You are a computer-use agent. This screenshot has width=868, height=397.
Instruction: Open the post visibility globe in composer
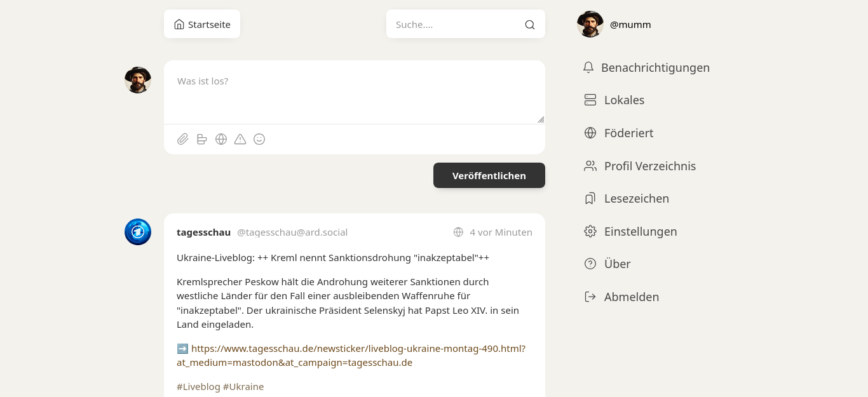point(221,139)
